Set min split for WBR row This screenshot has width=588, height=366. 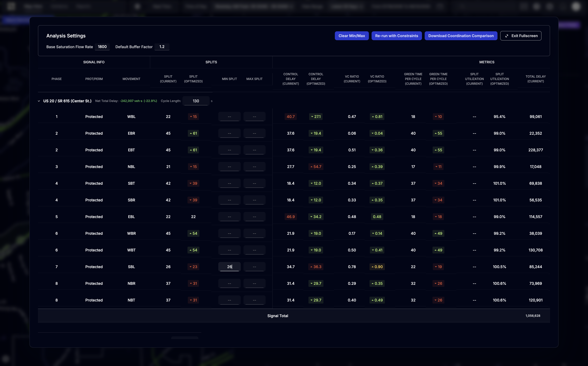click(229, 234)
